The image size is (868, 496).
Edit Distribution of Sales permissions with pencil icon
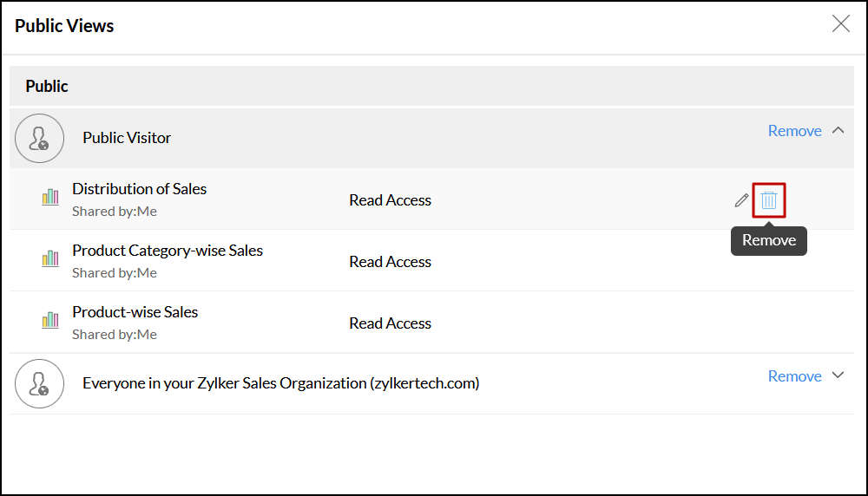[741, 200]
